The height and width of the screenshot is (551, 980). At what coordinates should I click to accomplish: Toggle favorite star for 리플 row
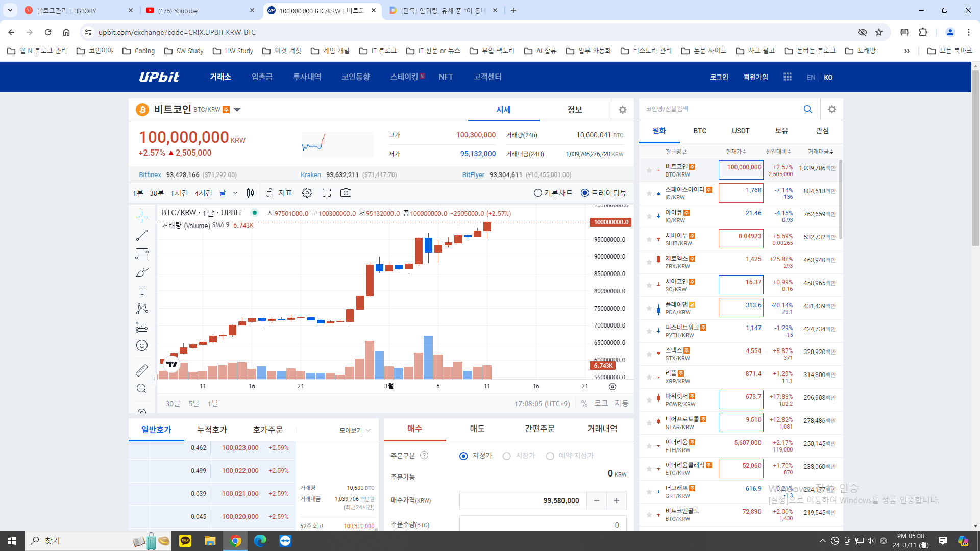click(649, 377)
